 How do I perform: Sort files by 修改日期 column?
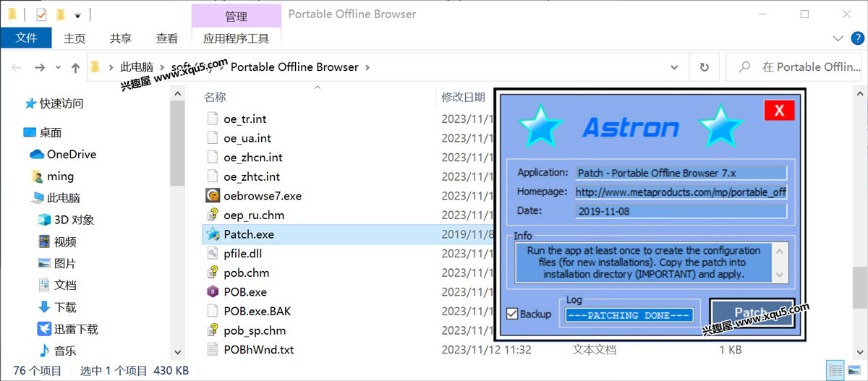pyautogui.click(x=464, y=97)
